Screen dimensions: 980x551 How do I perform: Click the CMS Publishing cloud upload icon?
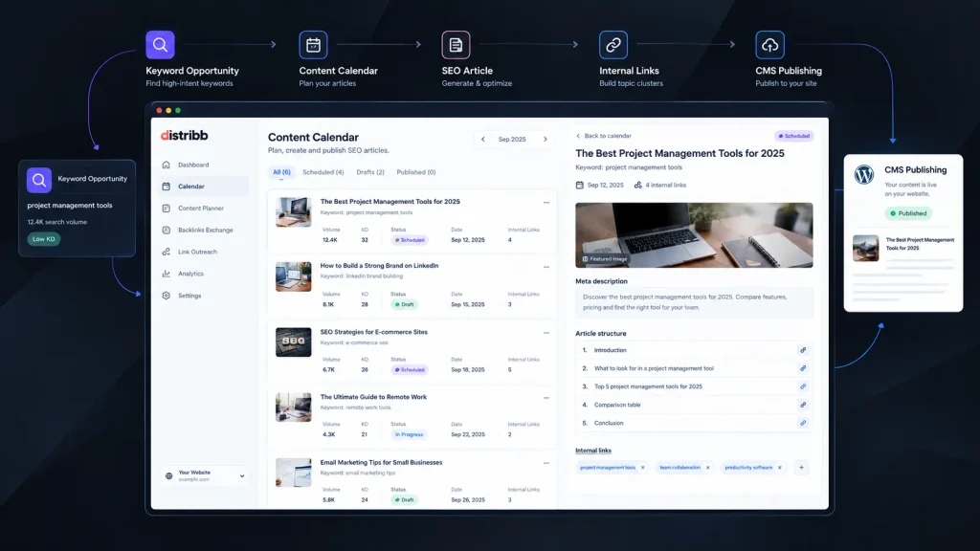click(x=769, y=45)
